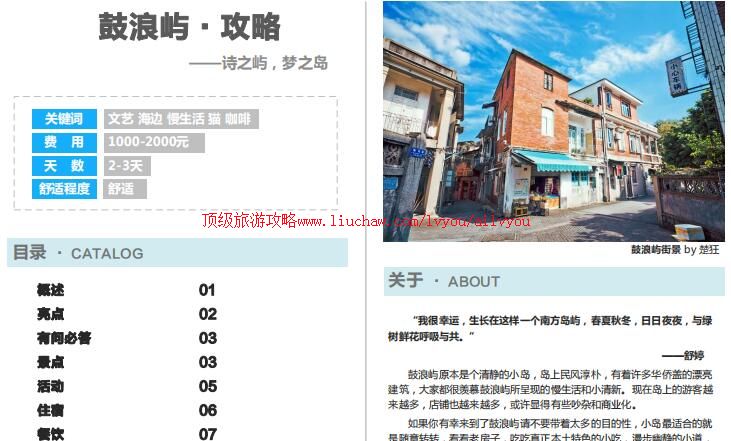Jump to the 亮点 section
Viewport: 731px width, 441px height.
51,314
